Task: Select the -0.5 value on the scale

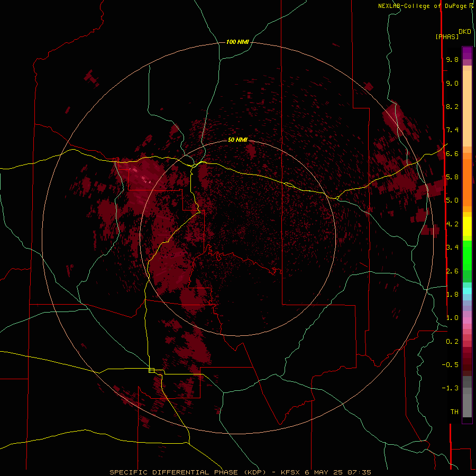Action: point(450,365)
